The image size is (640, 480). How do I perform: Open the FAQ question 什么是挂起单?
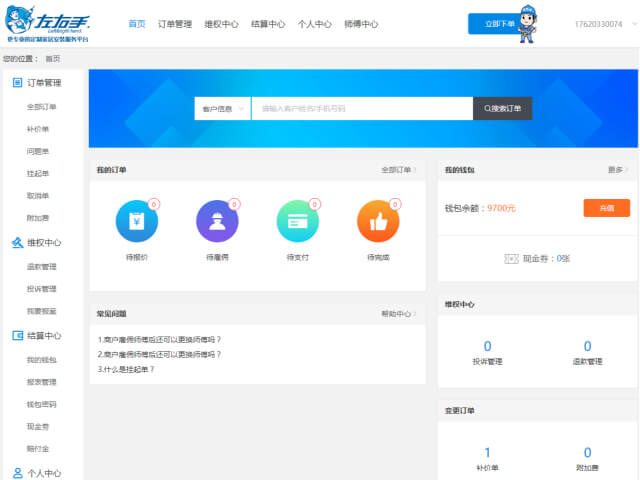point(127,369)
